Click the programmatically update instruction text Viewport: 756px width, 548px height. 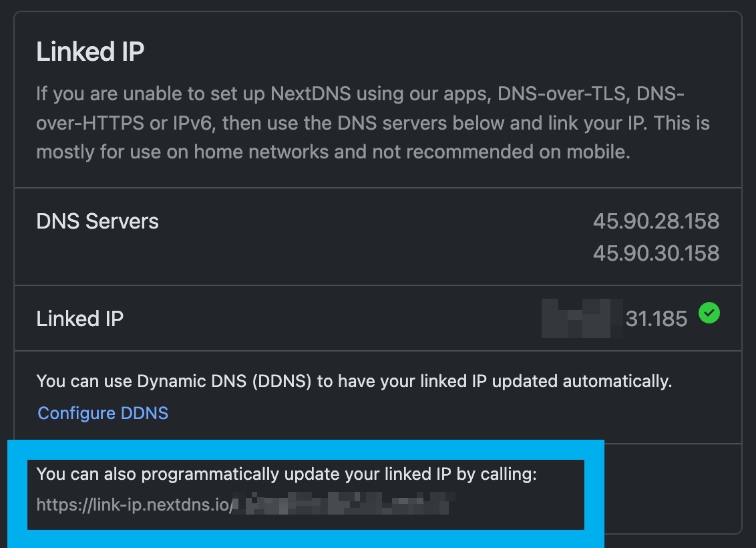[287, 474]
